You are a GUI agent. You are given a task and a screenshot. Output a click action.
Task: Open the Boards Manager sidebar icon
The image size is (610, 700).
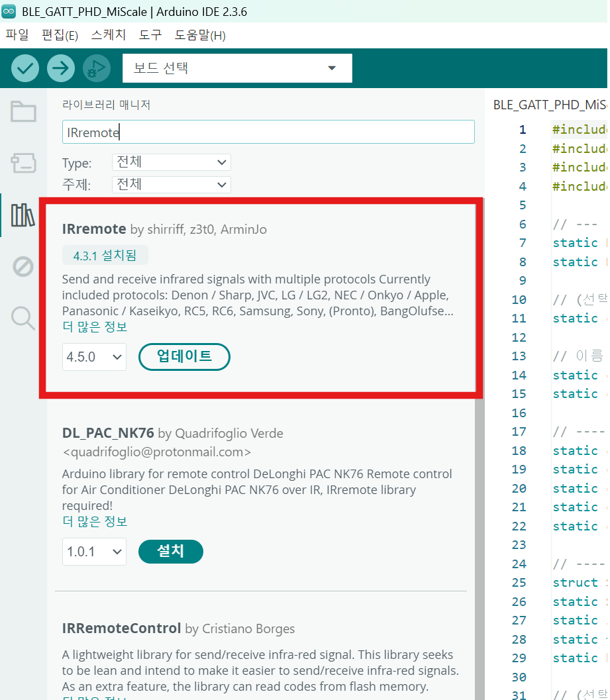coord(23,163)
